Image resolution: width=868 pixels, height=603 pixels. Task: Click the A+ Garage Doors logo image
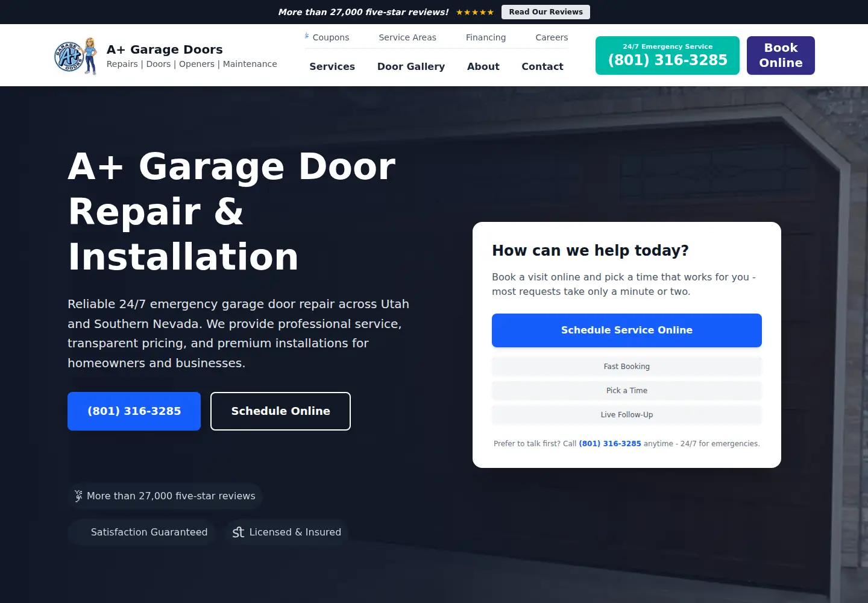(x=76, y=55)
